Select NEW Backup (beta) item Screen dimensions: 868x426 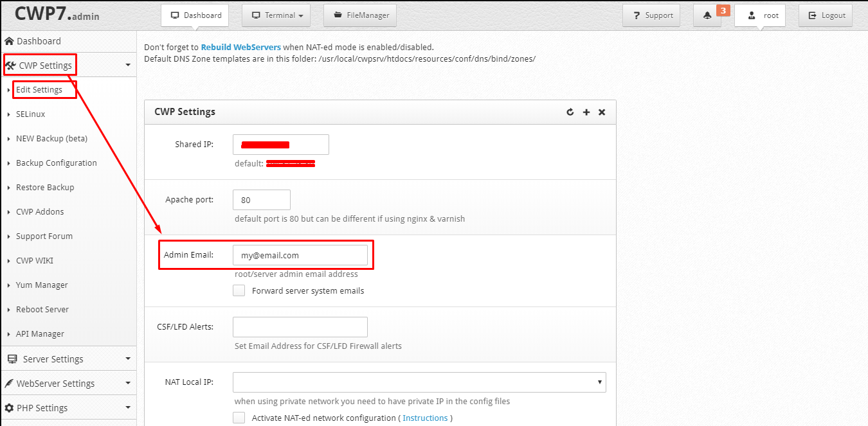coord(51,139)
